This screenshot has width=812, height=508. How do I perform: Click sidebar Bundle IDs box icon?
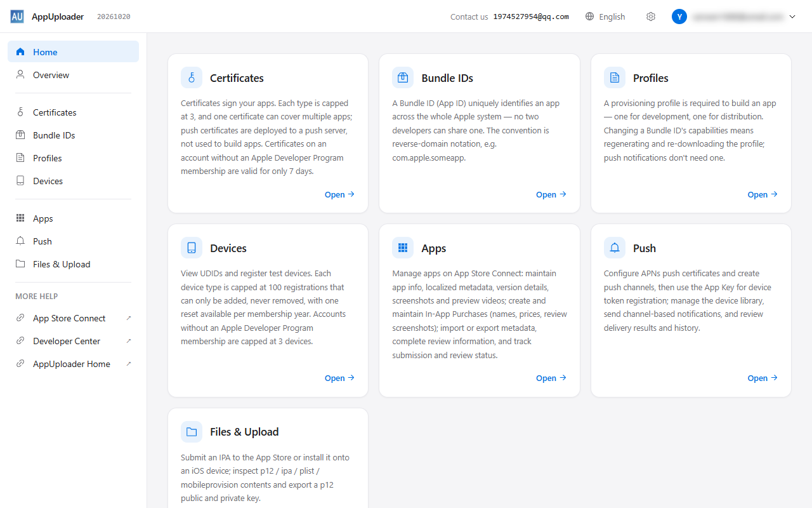[20, 135]
